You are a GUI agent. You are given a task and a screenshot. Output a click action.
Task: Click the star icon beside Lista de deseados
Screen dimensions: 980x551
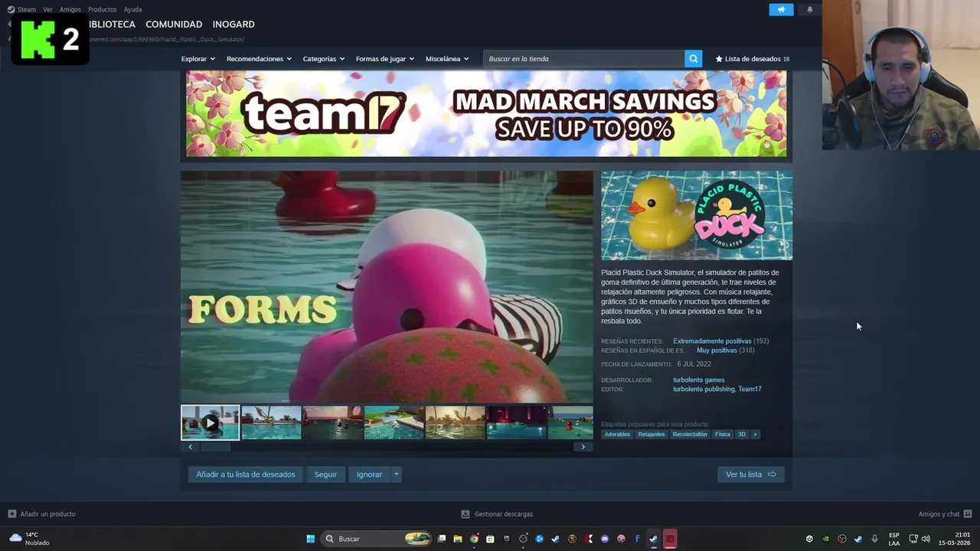point(719,59)
